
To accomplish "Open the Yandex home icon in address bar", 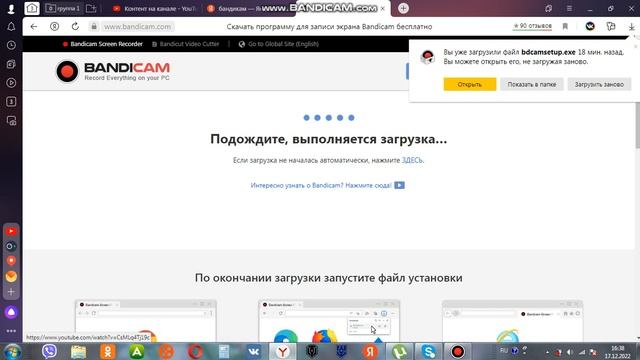I will click(54, 27).
